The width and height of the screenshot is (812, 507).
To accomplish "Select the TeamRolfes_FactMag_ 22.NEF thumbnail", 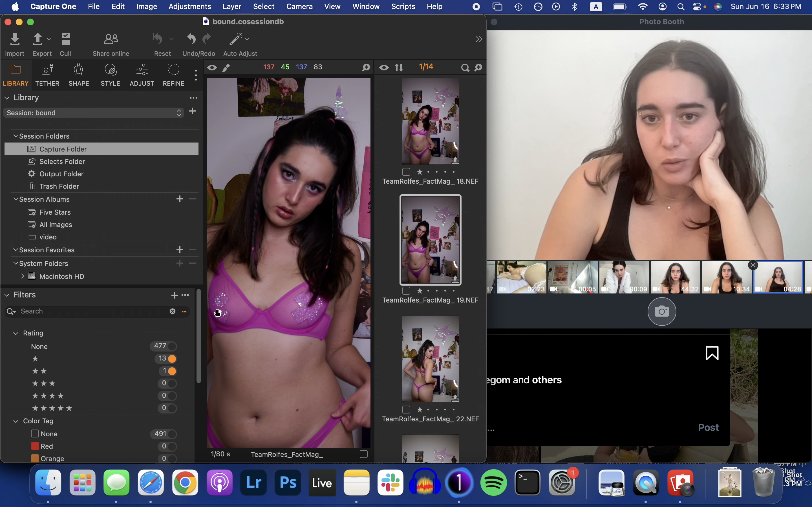I will pyautogui.click(x=430, y=359).
